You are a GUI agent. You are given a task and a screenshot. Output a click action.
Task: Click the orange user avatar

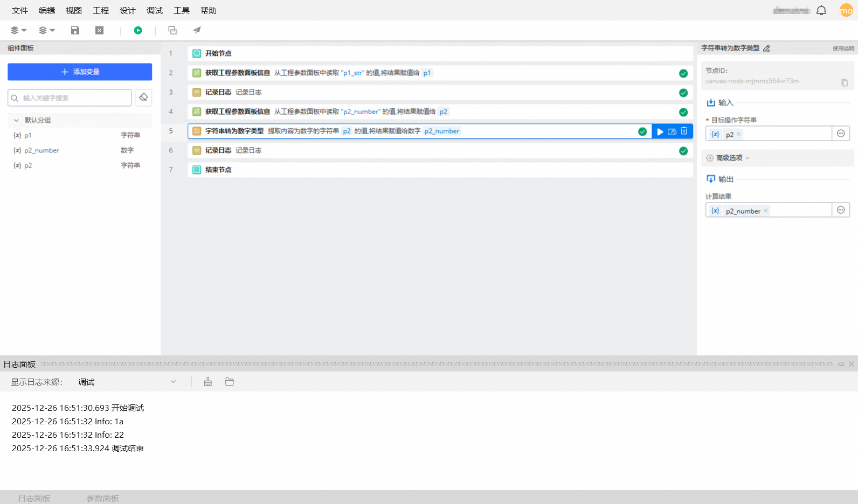846,10
